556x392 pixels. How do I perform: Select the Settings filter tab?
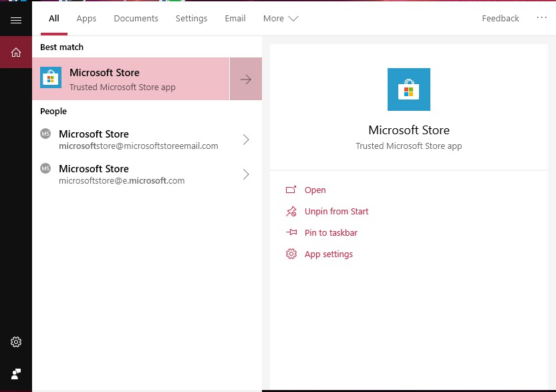tap(191, 19)
